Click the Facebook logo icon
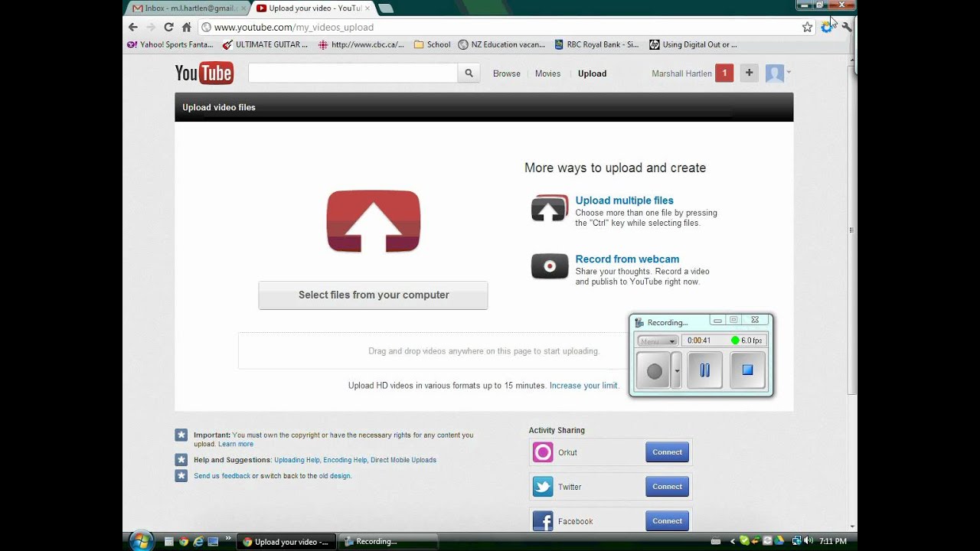Viewport: 980px width, 551px height. point(543,521)
